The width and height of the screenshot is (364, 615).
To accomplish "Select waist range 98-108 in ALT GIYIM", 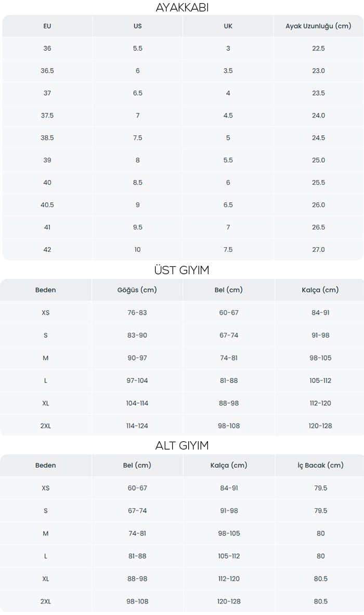I will point(137,601).
